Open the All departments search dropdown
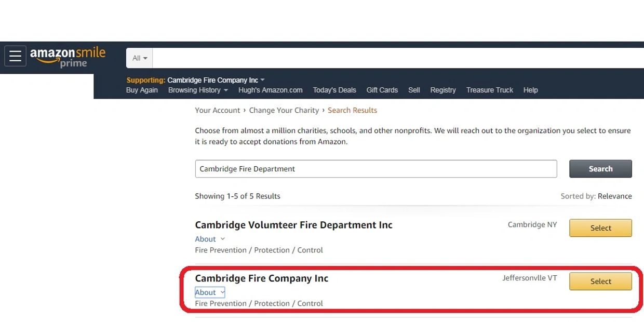Viewport: 644px width, 322px height. coord(139,58)
